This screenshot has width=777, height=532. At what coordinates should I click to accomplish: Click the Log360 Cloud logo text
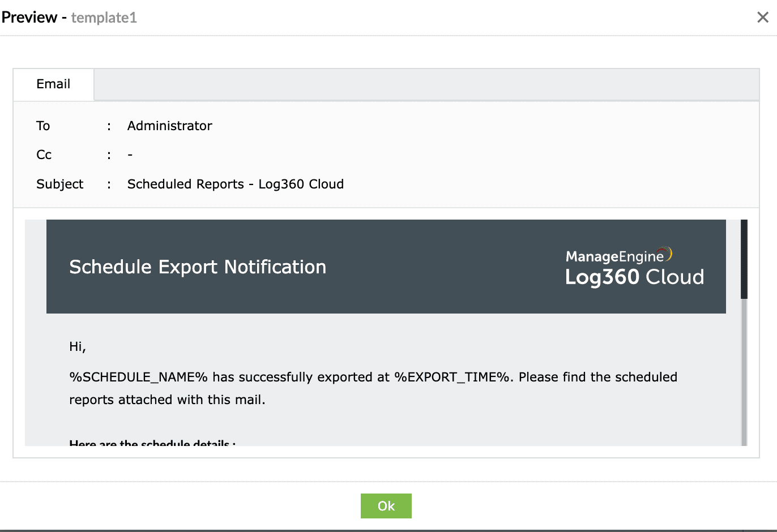click(634, 277)
